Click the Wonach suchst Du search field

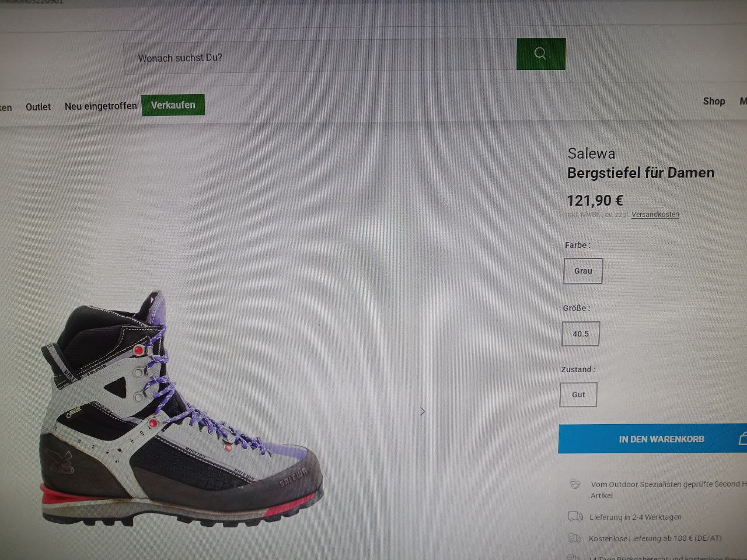[x=320, y=57]
